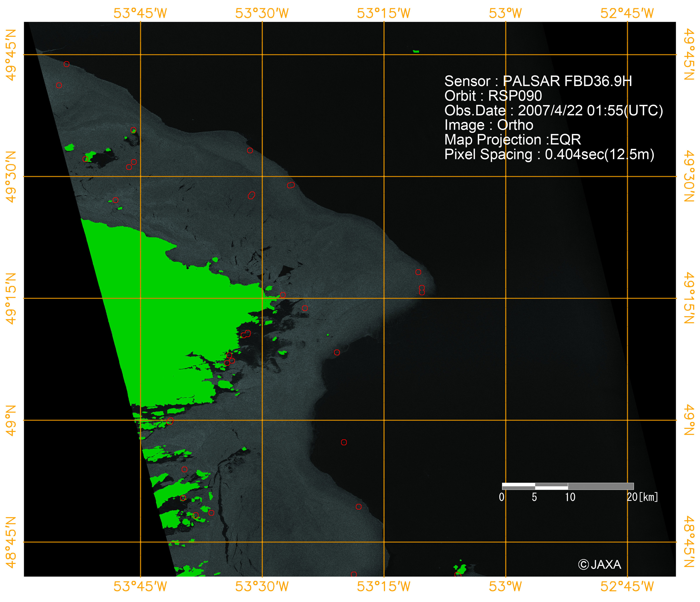The width and height of the screenshot is (700, 602).
Task: Click the 49°15'N label on left axis
Action: 11,298
